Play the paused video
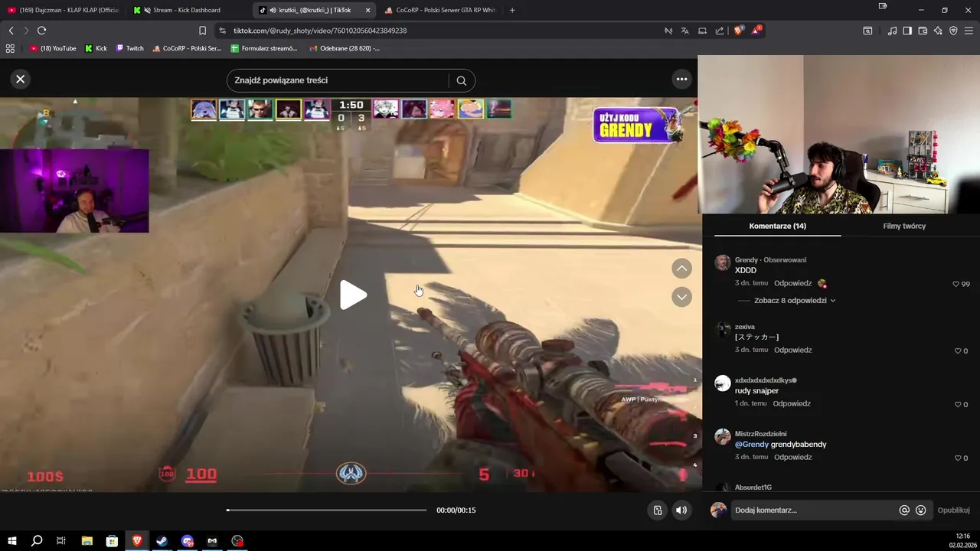Viewport: 980px width, 551px height. click(352, 295)
